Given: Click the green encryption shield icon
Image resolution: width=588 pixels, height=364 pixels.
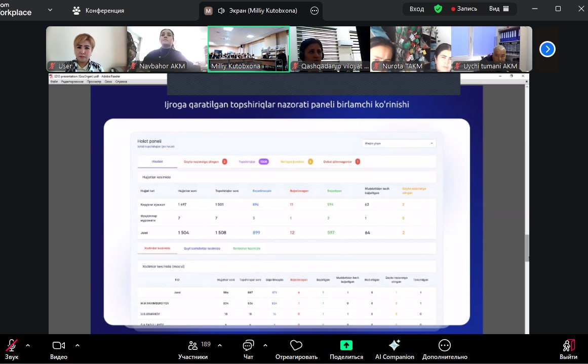Looking at the screenshot, I should 438,9.
